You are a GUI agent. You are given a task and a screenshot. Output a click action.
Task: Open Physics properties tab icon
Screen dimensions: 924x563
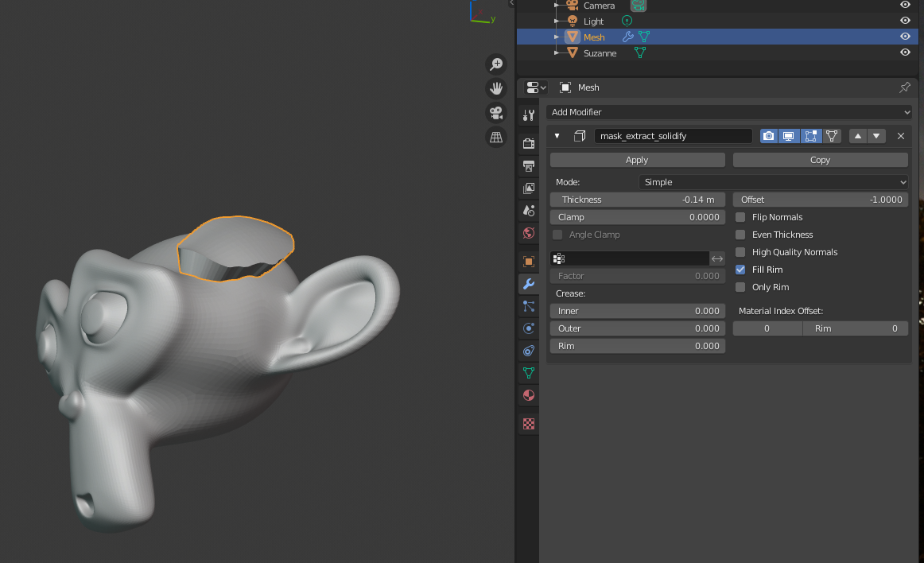pos(529,328)
